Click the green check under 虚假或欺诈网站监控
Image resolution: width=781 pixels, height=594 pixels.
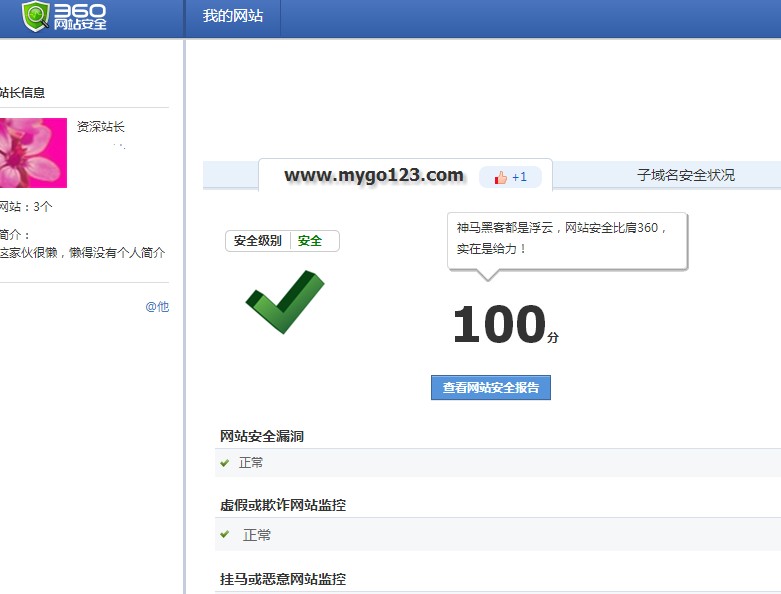coord(225,534)
